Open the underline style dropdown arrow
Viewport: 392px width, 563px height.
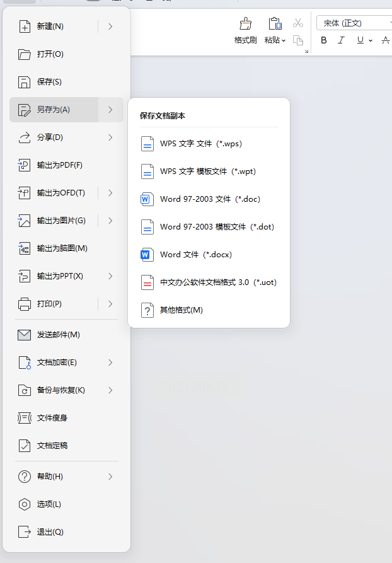point(371,40)
